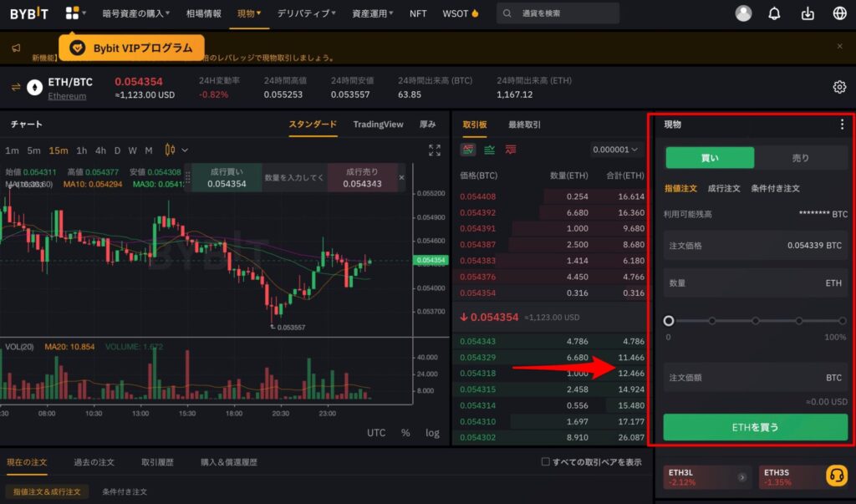The width and height of the screenshot is (856, 504).
Task: Grab the quick order widget drag handle
Action: 188,177
